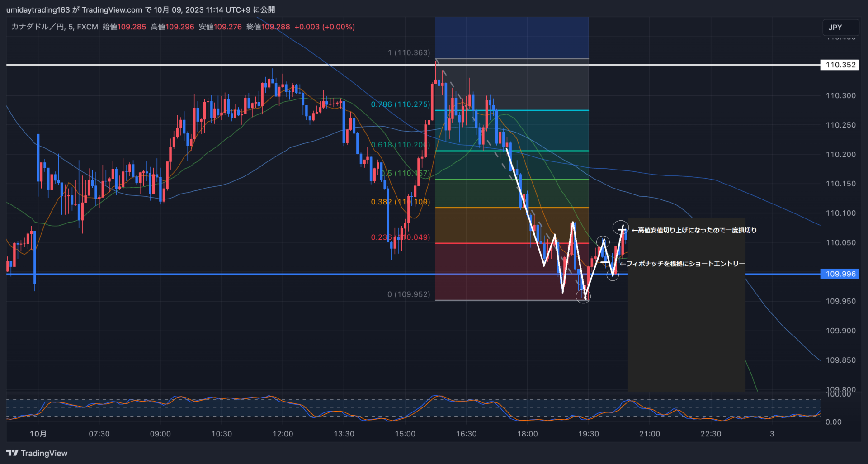Click the Fibonacci 0 (109.952) label
868x464 pixels.
pyautogui.click(x=409, y=294)
